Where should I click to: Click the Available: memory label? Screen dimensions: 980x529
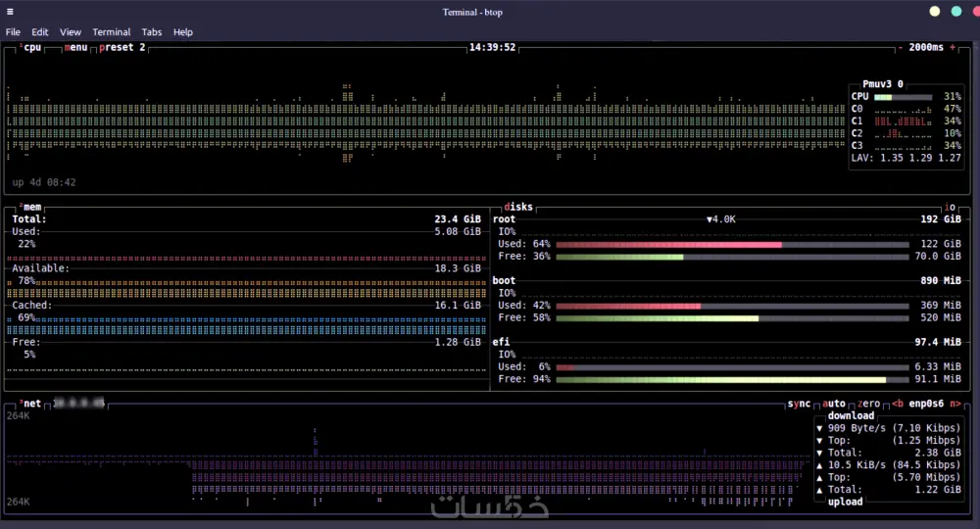(x=40, y=268)
